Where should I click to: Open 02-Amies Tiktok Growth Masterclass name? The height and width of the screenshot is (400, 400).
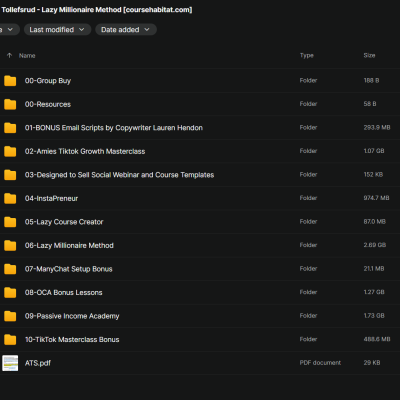click(x=85, y=151)
